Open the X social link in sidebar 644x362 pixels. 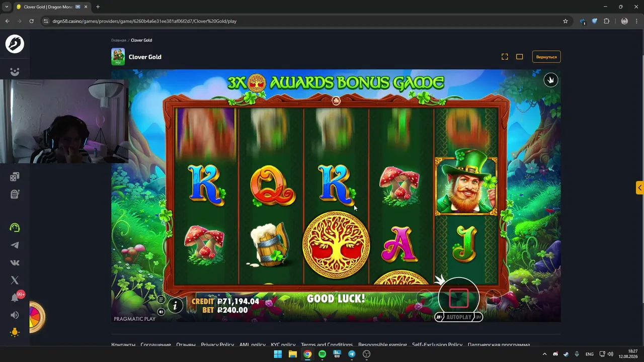pos(15,280)
